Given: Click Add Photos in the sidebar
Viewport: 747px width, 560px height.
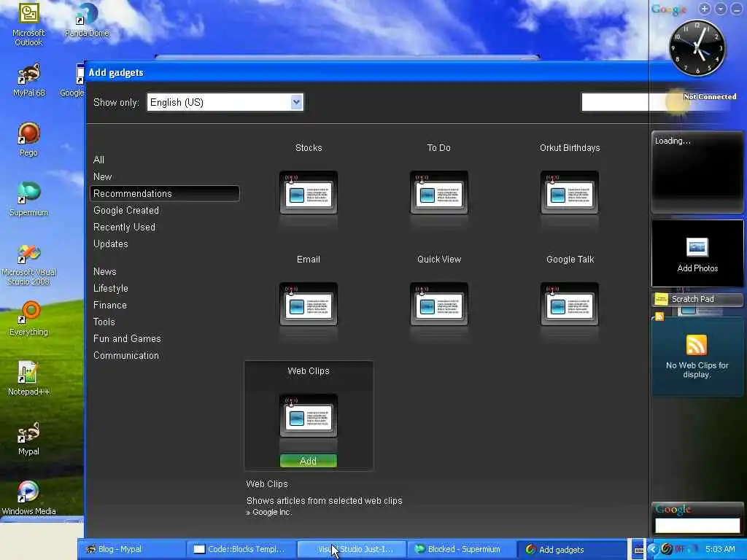Looking at the screenshot, I should click(697, 253).
